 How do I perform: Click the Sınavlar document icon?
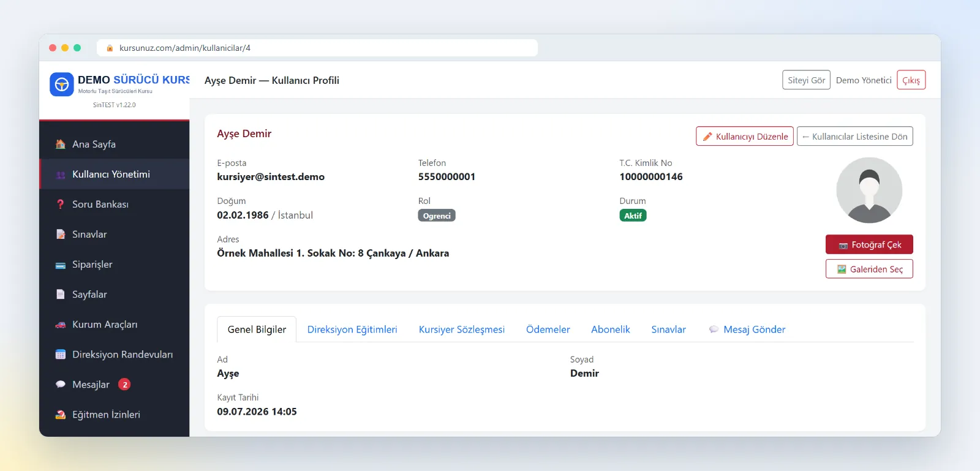click(61, 235)
